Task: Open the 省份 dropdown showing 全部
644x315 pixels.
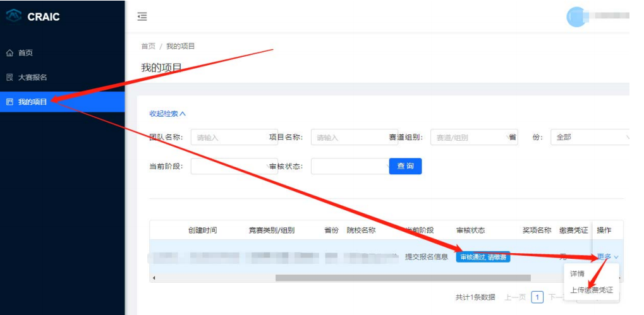Action: [592, 137]
